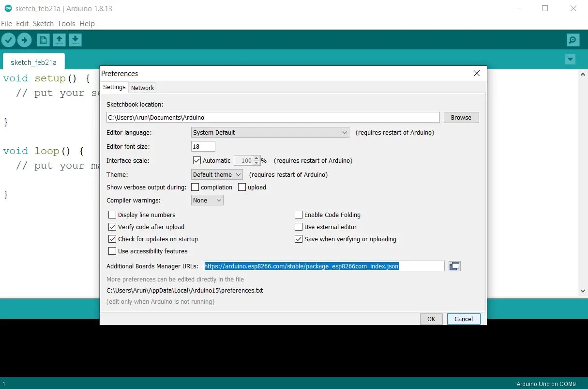Click the 'void setup()' code line

click(46, 78)
